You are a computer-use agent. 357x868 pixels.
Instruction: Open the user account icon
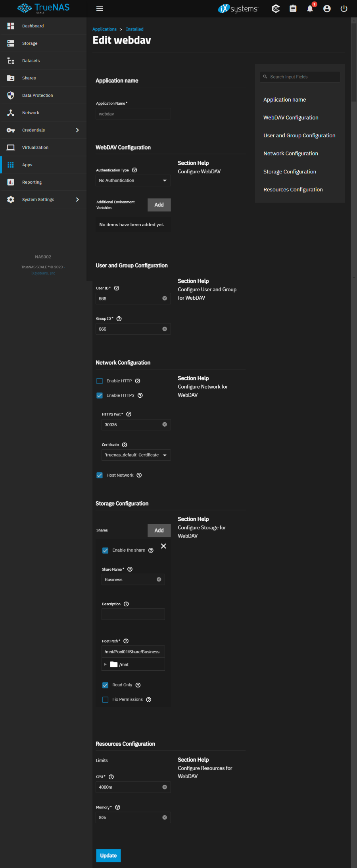click(327, 9)
